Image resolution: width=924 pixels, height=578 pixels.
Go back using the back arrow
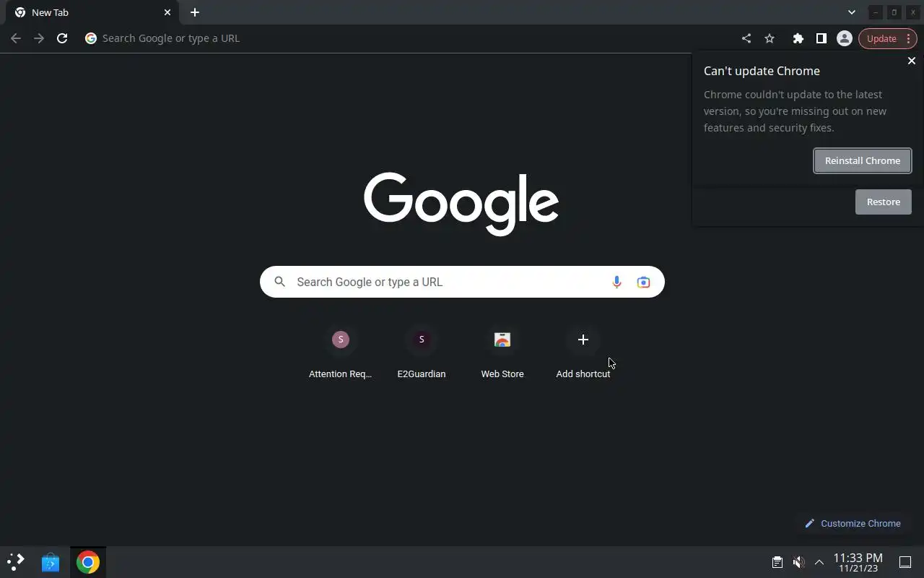pyautogui.click(x=16, y=38)
